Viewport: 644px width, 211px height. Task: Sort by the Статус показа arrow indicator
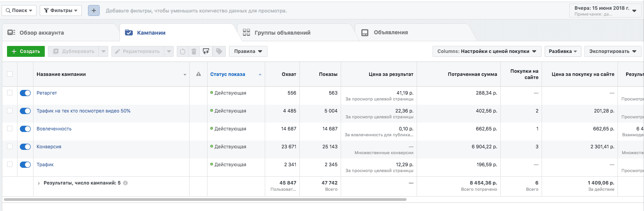[260, 74]
